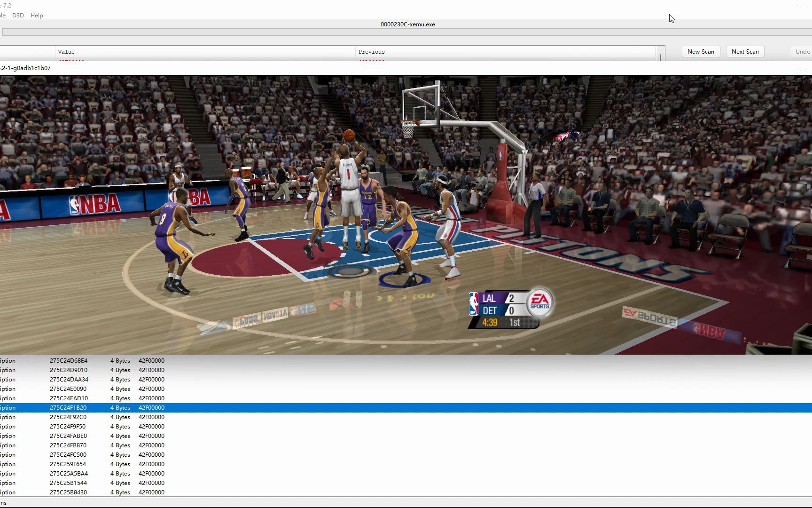This screenshot has height=508, width=812.
Task: Click the 4 Bytes type of the first row
Action: 120,360
